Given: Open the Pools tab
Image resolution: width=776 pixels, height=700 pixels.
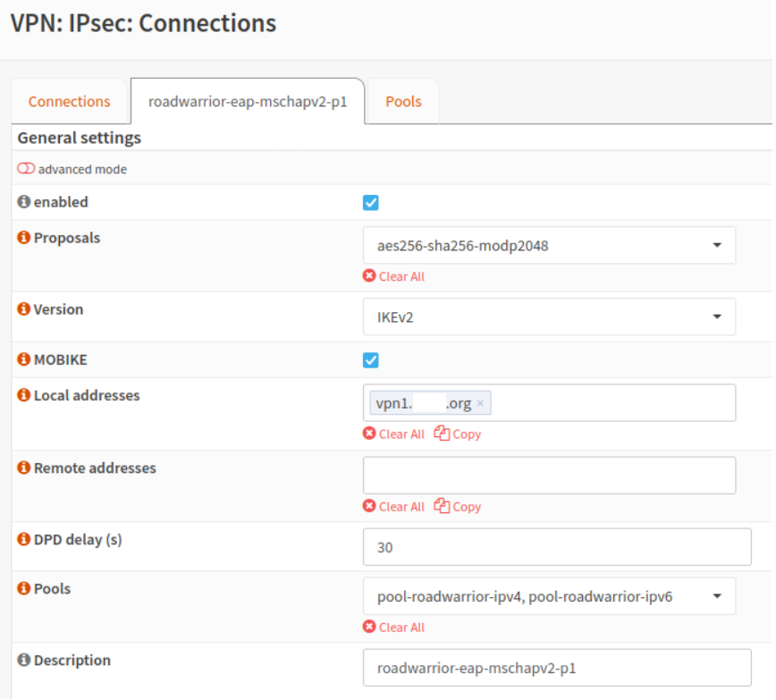Looking at the screenshot, I should pyautogui.click(x=403, y=101).
